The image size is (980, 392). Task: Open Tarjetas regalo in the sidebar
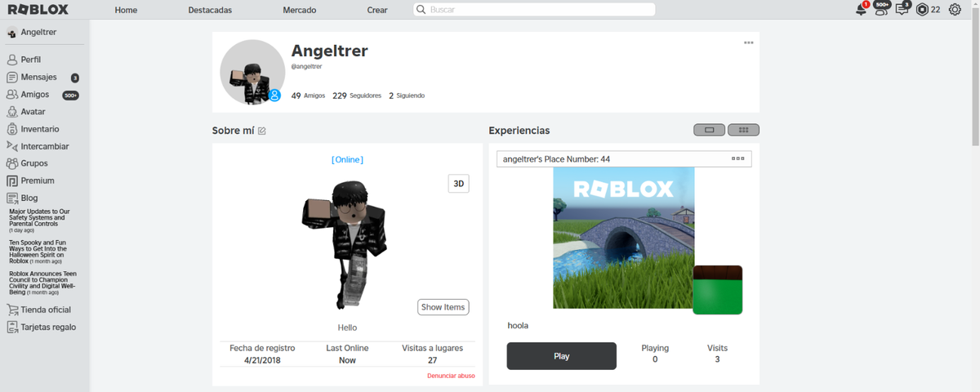click(48, 327)
